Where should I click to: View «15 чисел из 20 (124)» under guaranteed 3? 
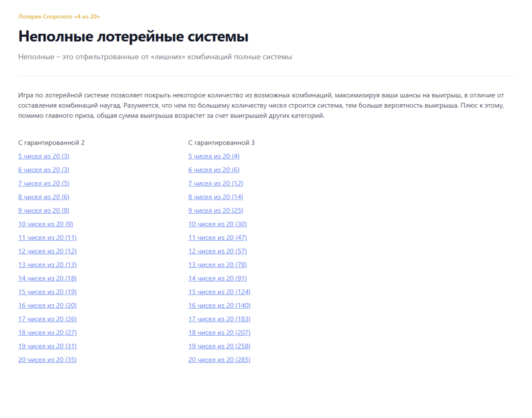219,292
